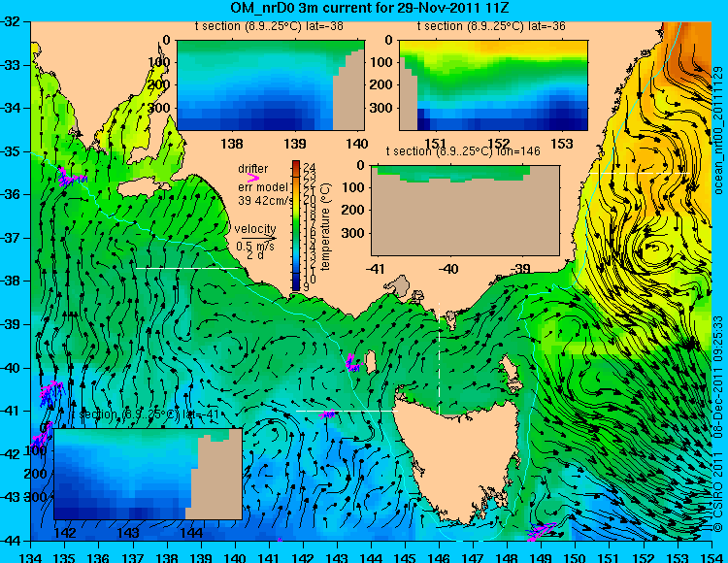Click the lon=146 temperature section plot

(x=465, y=211)
